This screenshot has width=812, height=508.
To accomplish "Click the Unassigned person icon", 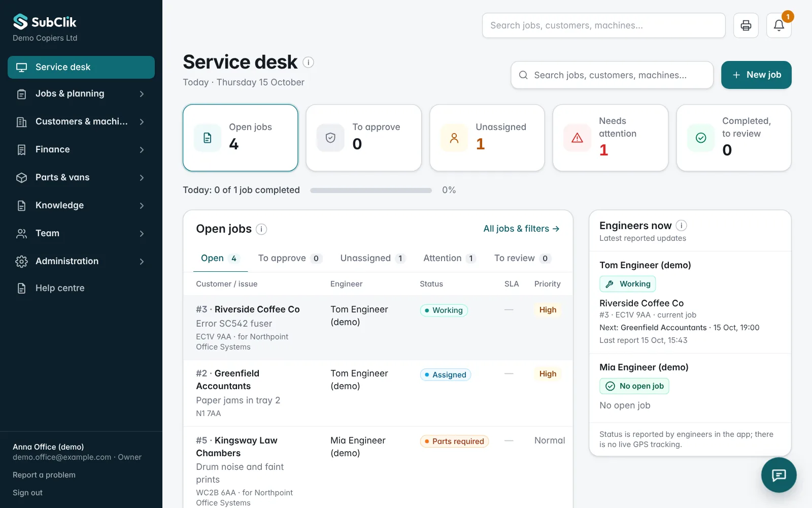I will 454,138.
